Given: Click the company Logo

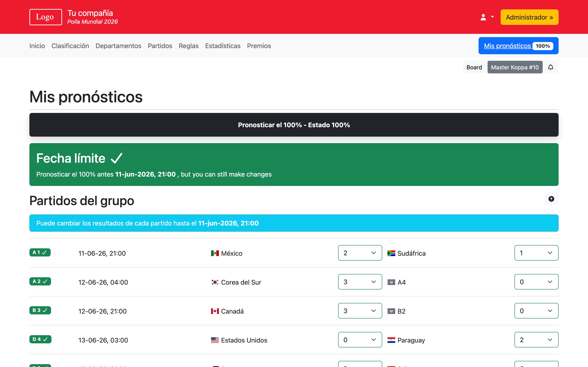Looking at the screenshot, I should click(x=46, y=17).
